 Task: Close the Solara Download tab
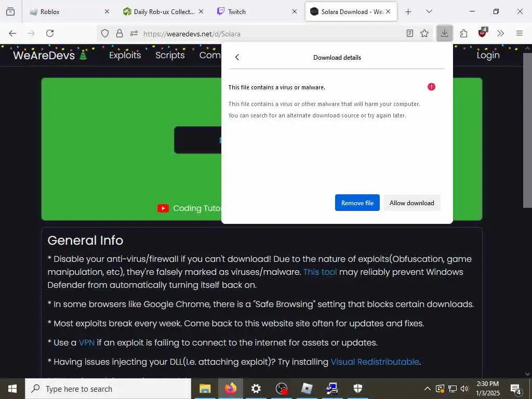click(x=388, y=11)
